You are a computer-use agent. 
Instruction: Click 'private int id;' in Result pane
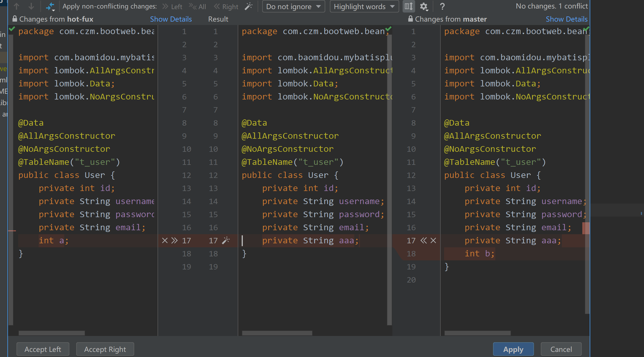tap(300, 188)
